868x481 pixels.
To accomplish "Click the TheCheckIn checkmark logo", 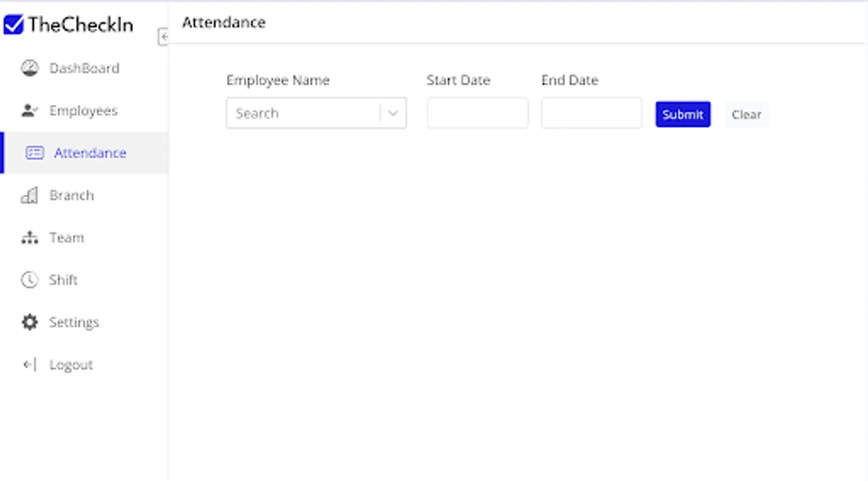I will click(13, 24).
